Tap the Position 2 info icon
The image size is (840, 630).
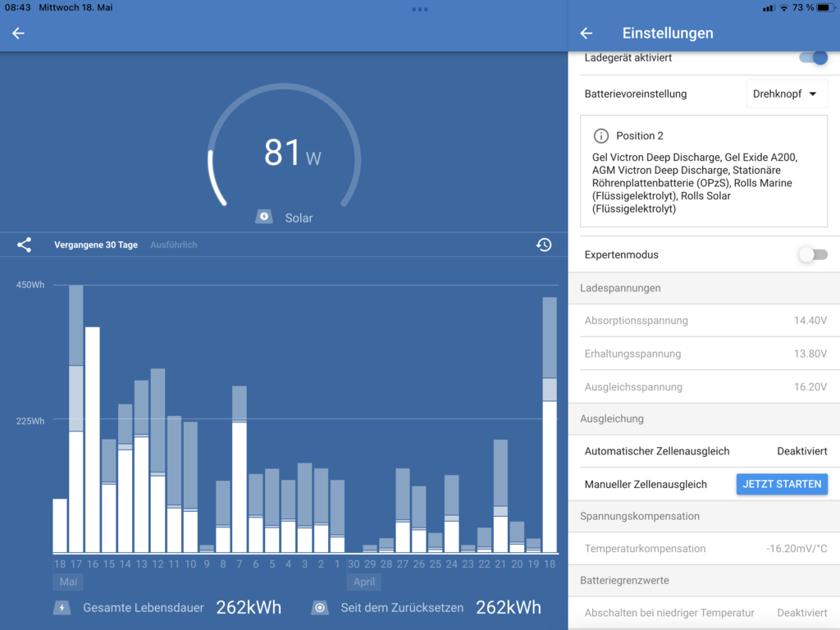click(x=600, y=135)
